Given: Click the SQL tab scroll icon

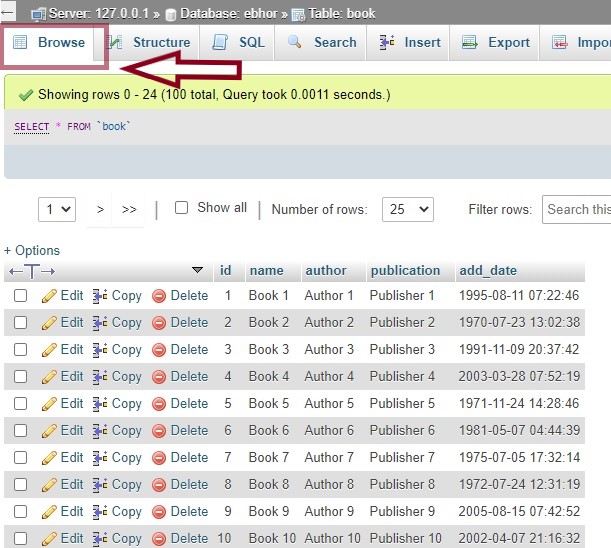Looking at the screenshot, I should tap(220, 42).
